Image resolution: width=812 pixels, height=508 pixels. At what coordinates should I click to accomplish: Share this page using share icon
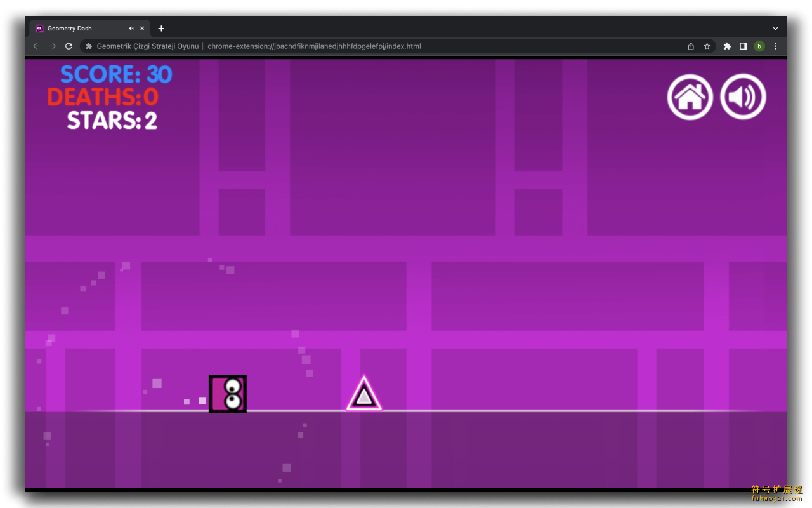click(691, 46)
